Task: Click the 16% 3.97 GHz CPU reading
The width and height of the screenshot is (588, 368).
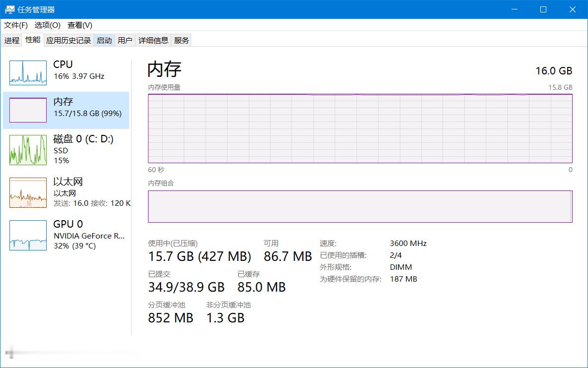Action: pyautogui.click(x=79, y=76)
